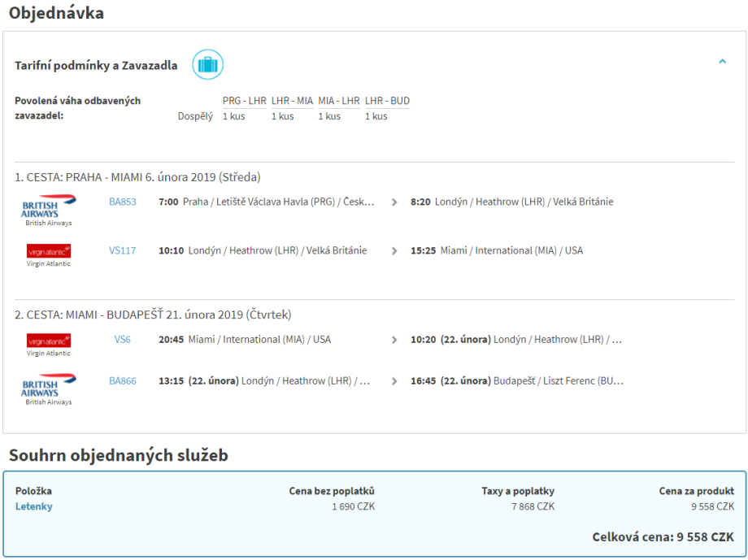This screenshot has width=748, height=560.
Task: Click the Tarifní podmínky a Zavazadla heading
Action: tap(96, 66)
